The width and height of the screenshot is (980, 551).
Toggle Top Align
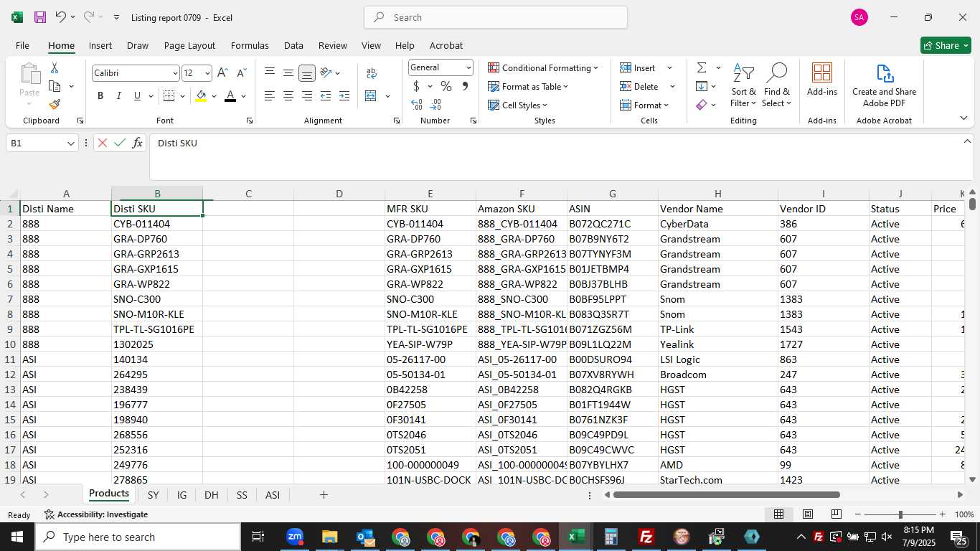click(x=270, y=72)
